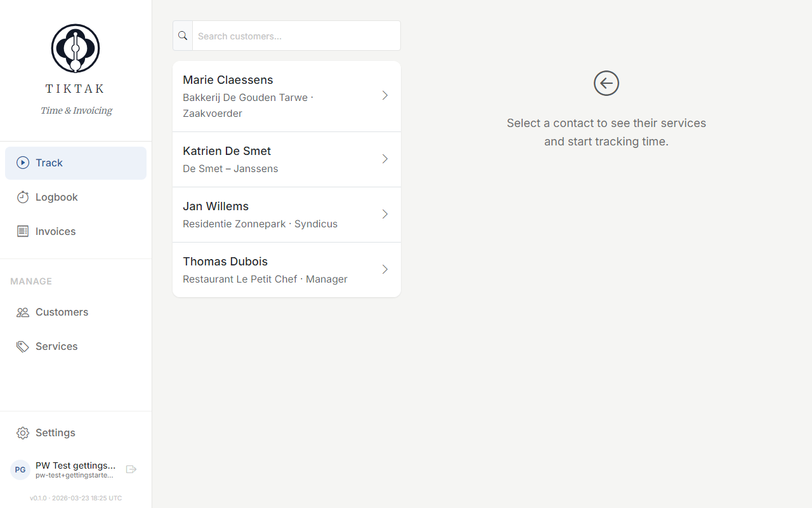Click the circled back arrow icon

pos(606,83)
